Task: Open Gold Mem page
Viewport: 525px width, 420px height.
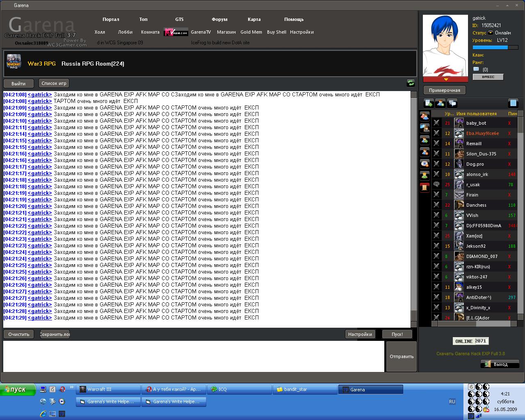Action: point(251,32)
